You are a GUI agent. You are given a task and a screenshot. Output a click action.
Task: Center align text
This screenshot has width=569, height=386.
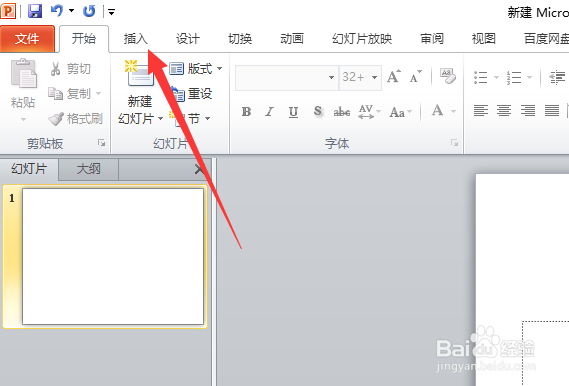(x=504, y=110)
